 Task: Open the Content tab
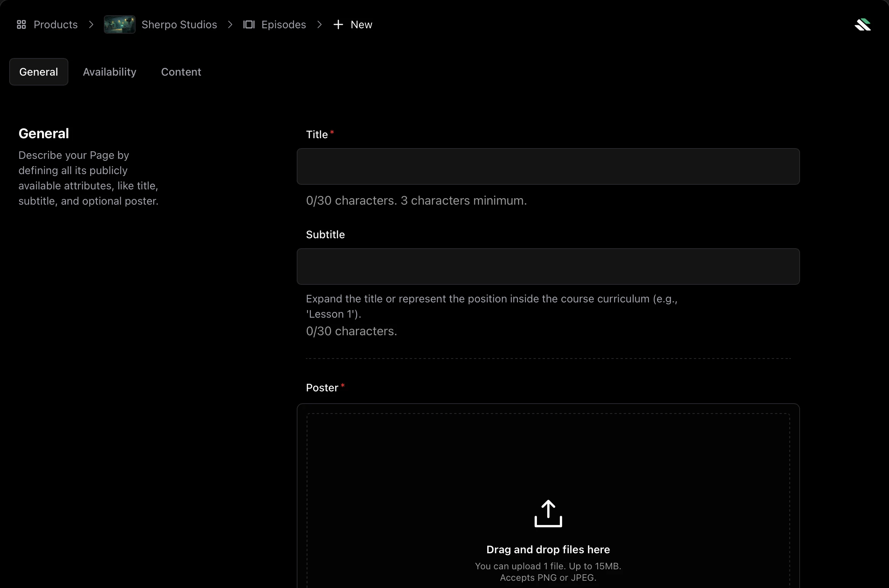click(181, 72)
